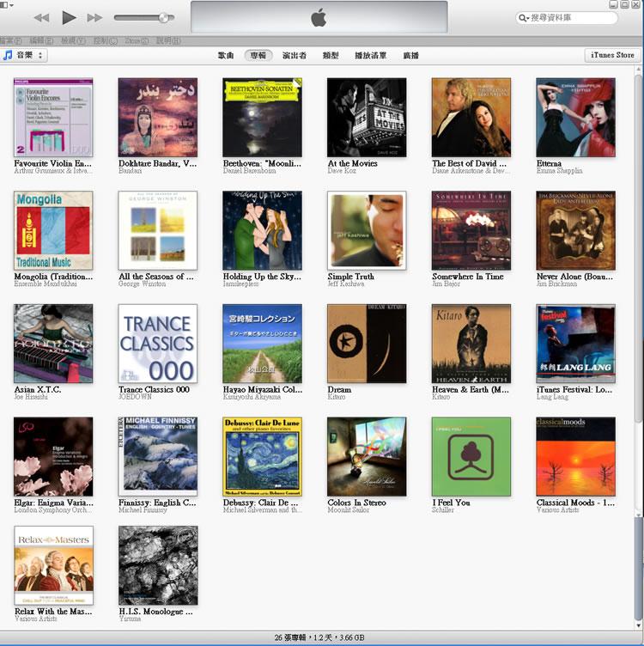The height and width of the screenshot is (646, 644).
Task: Open the Classical Moods sunset album cover
Action: (576, 456)
